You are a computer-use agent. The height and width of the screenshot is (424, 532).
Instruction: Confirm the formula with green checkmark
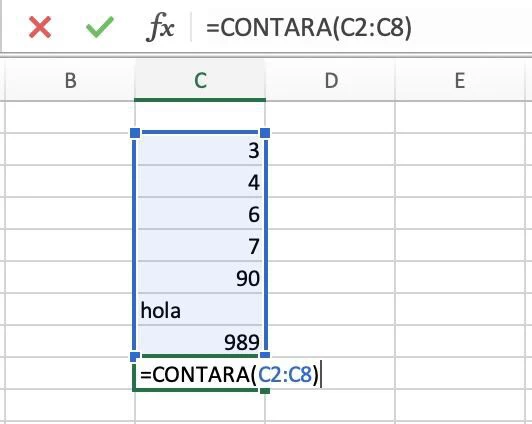coord(100,27)
